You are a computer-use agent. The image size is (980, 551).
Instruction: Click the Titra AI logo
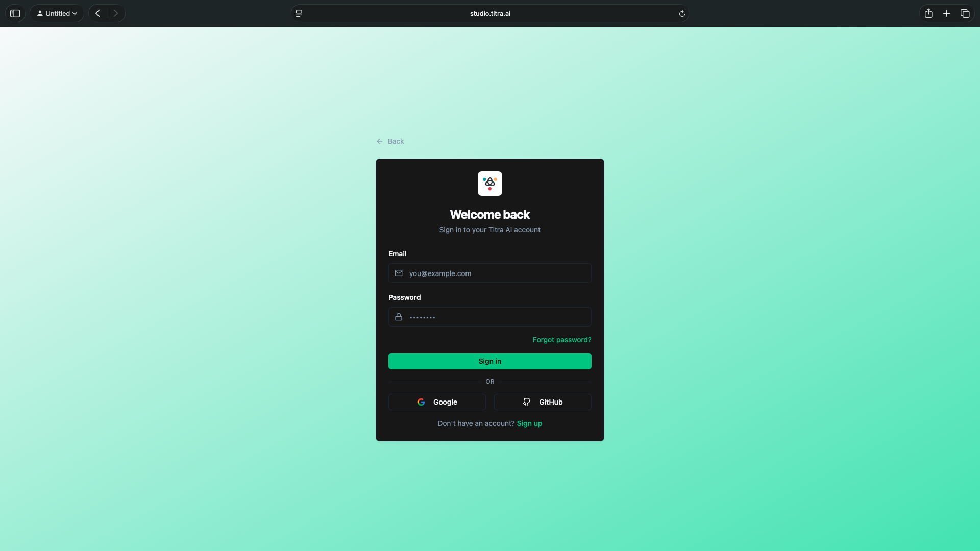(490, 184)
